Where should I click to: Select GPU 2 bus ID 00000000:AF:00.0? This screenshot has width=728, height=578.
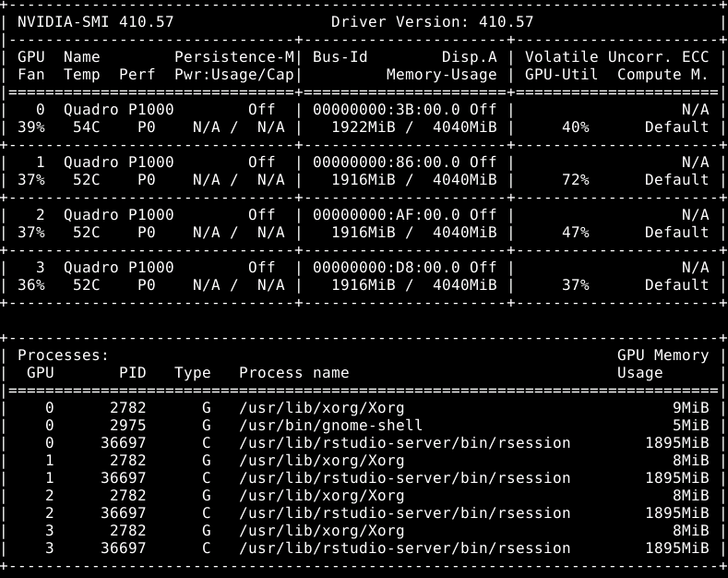pos(387,215)
